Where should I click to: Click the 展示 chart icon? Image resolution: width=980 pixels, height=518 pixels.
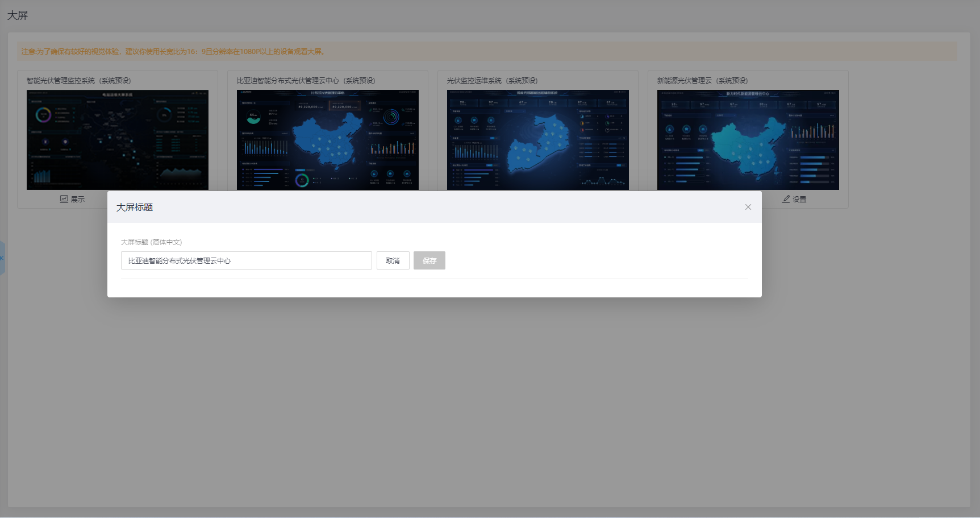[x=64, y=199]
